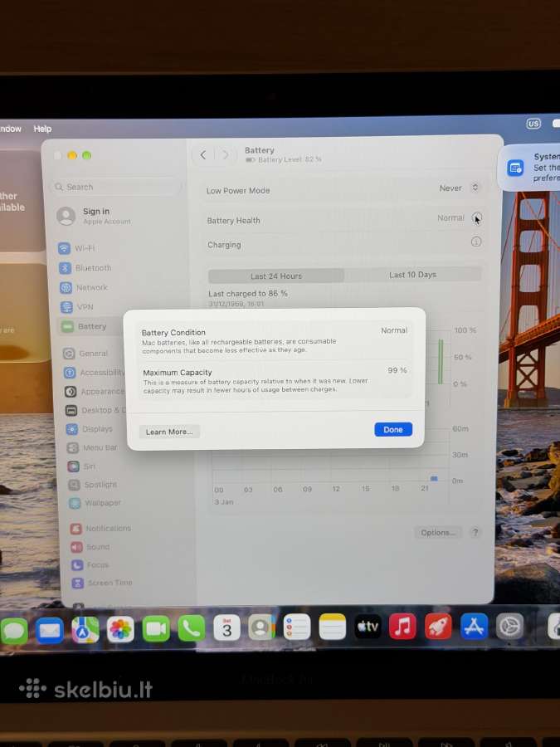Screen dimensions: 560x747
Task: Open System Settings gear in Dock
Action: (x=509, y=626)
